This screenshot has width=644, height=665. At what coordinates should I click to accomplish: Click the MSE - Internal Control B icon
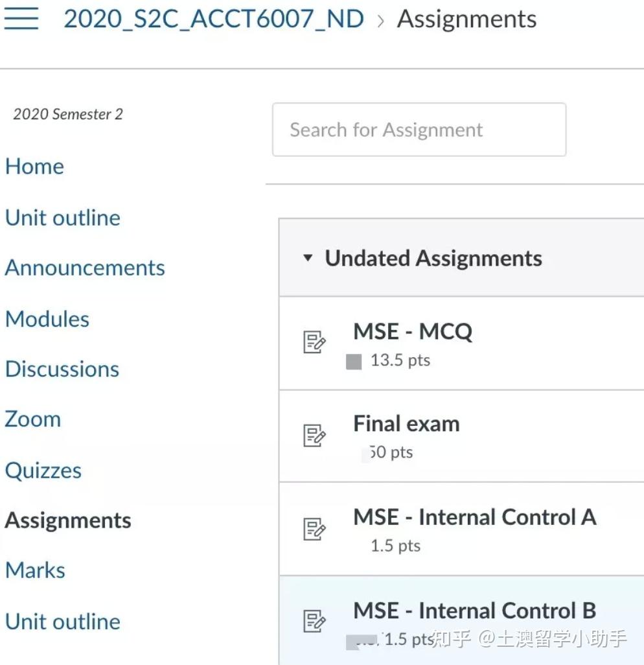pyautogui.click(x=314, y=621)
